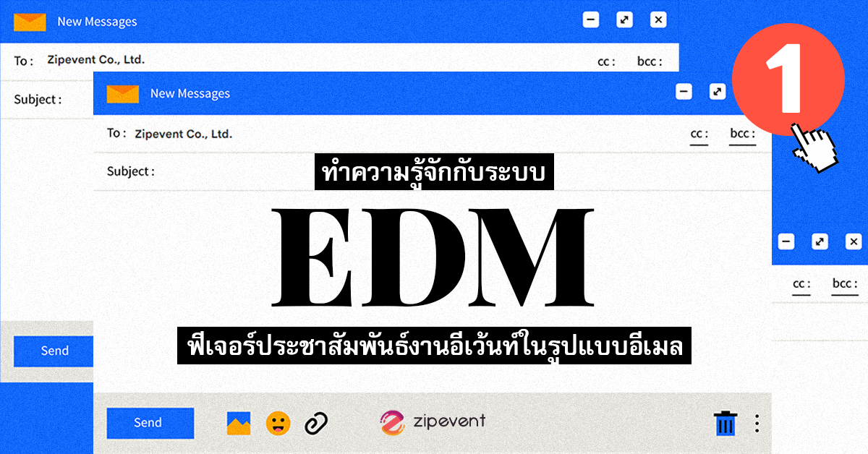Open the emoji picker icon
The image size is (868, 454).
point(279,423)
